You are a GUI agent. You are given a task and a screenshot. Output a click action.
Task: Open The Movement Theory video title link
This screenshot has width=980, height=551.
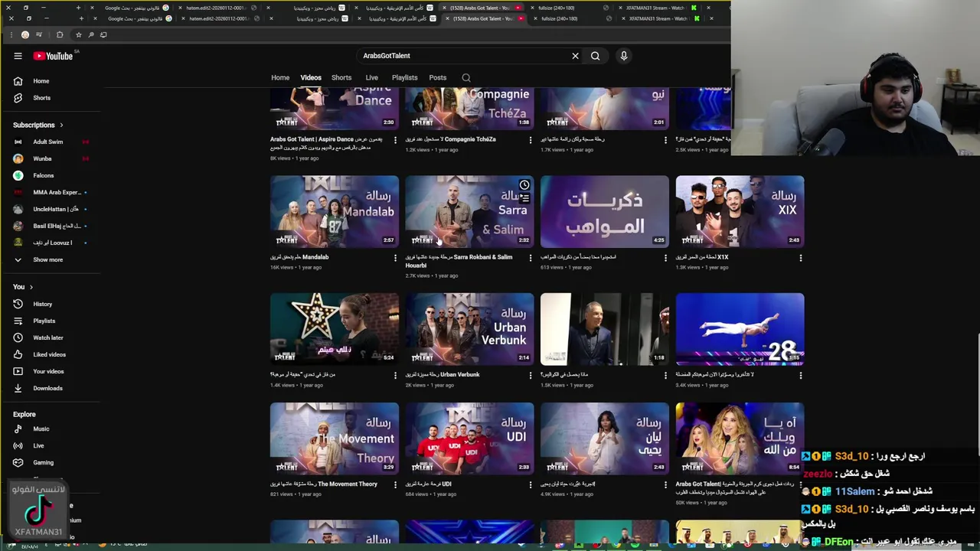coord(324,484)
